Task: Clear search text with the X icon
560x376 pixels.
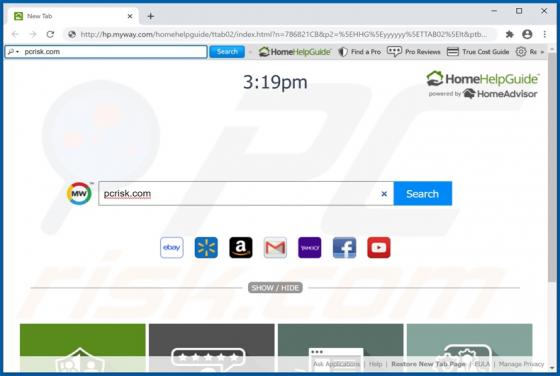Action: point(384,194)
